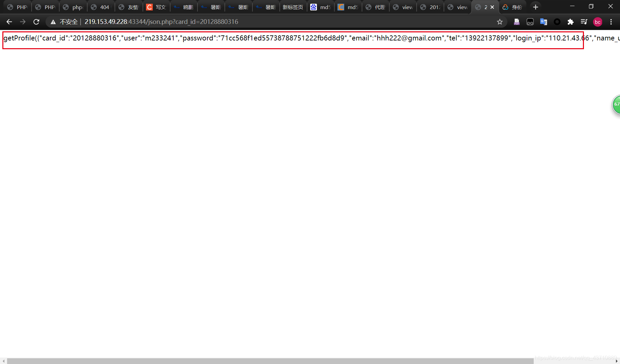Open the PDF extension icon
This screenshot has width=620, height=364.
point(516,22)
